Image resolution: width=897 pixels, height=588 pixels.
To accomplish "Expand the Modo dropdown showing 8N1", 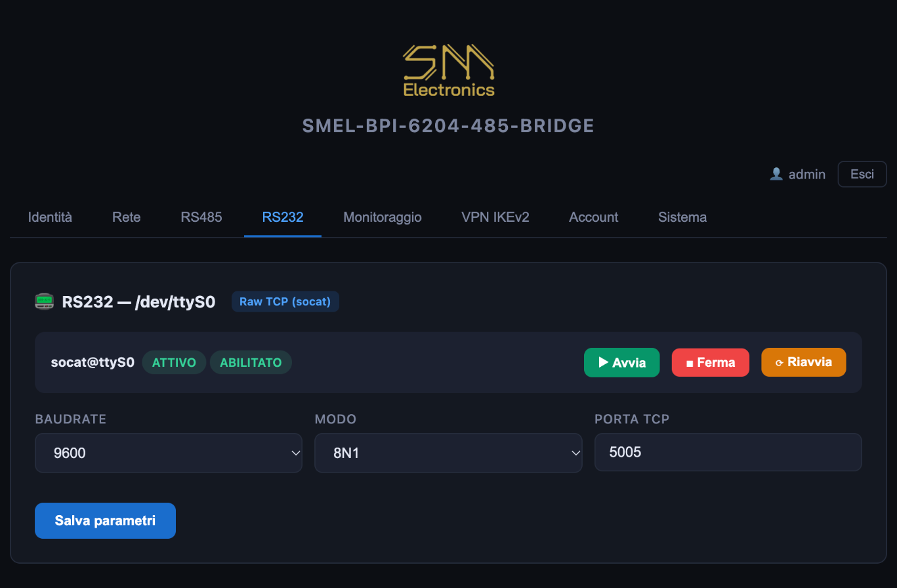I will (x=448, y=453).
